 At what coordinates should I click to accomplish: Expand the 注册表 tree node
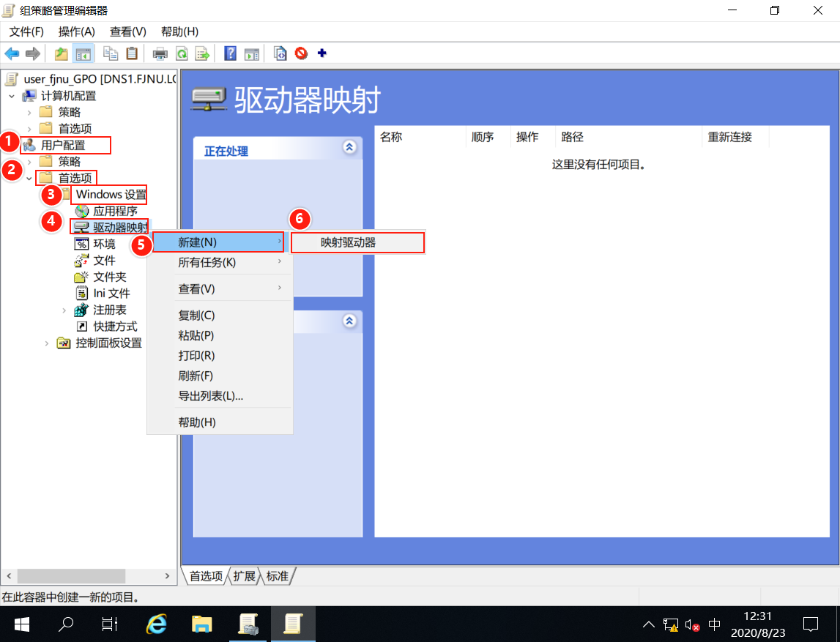(x=64, y=310)
